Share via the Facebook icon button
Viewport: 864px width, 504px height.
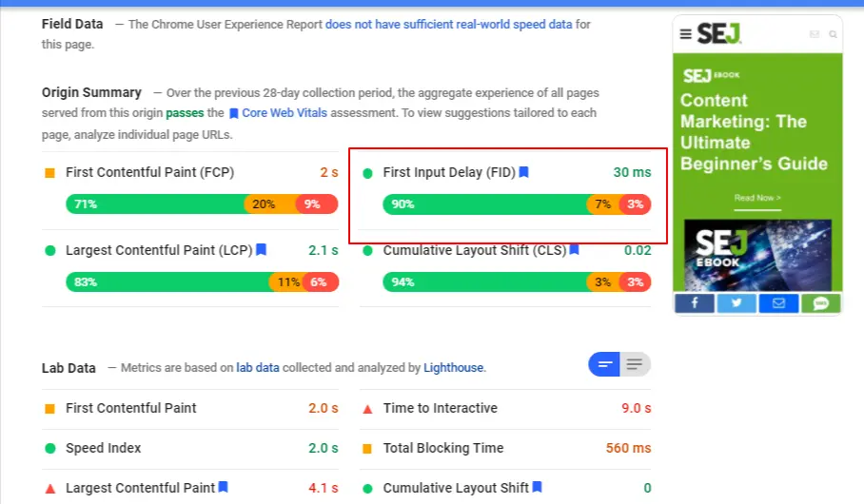[695, 303]
